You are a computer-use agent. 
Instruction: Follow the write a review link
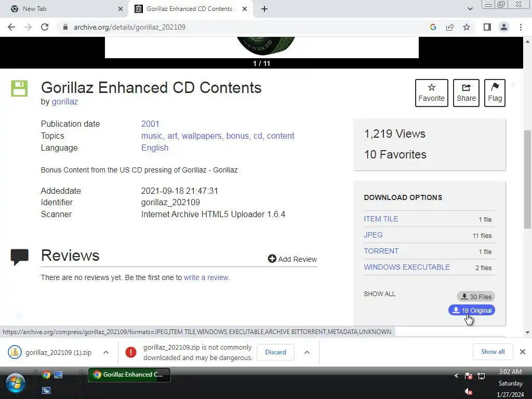[x=206, y=277]
